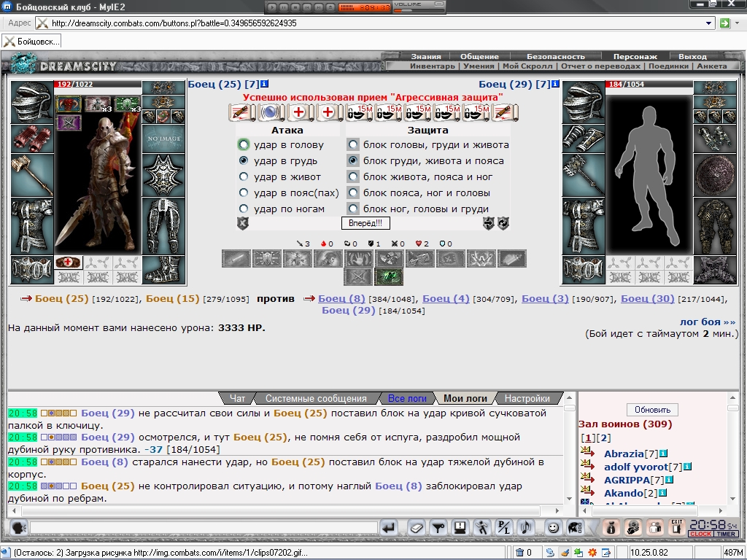The width and height of the screenshot is (747, 560).
Task: Inspect the opponent's spiked mace weapon slot
Action: [x=584, y=175]
